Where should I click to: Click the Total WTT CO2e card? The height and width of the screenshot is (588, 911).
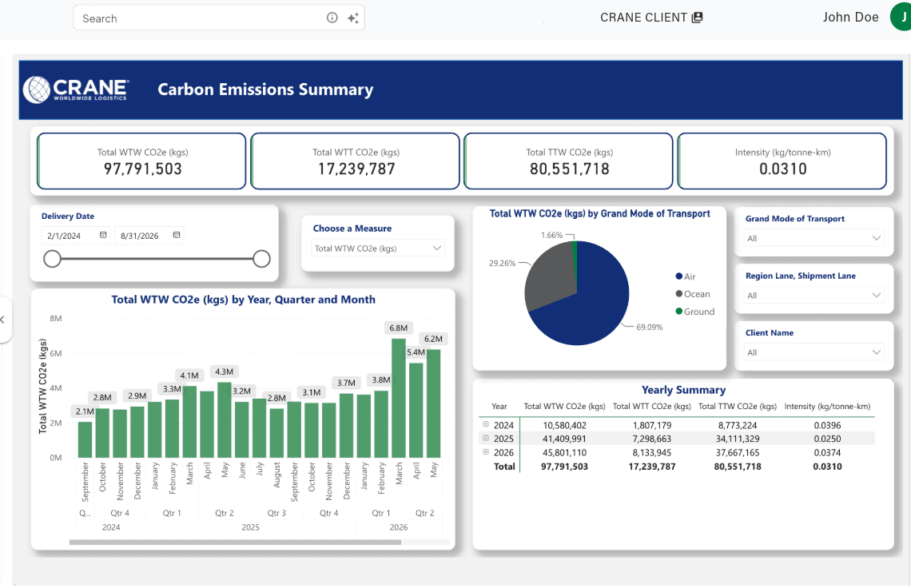coord(355,161)
